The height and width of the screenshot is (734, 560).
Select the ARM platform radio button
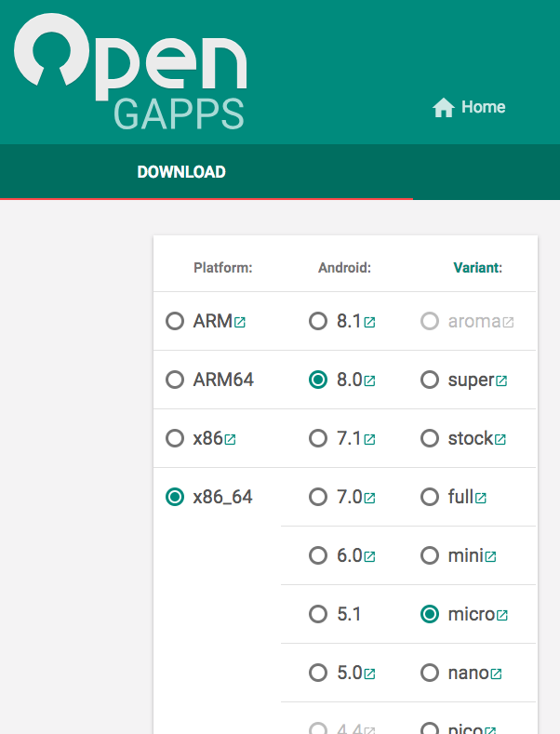tap(175, 321)
